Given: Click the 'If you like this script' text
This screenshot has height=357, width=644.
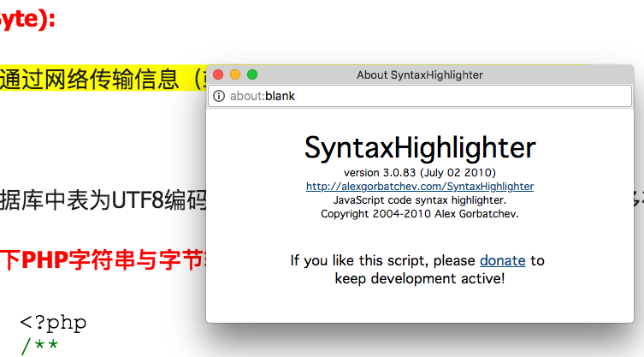Looking at the screenshot, I should (383, 260).
